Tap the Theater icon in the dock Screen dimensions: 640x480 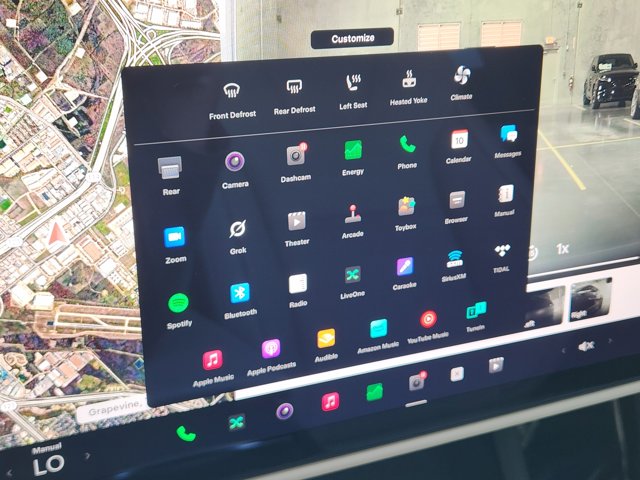point(496,366)
